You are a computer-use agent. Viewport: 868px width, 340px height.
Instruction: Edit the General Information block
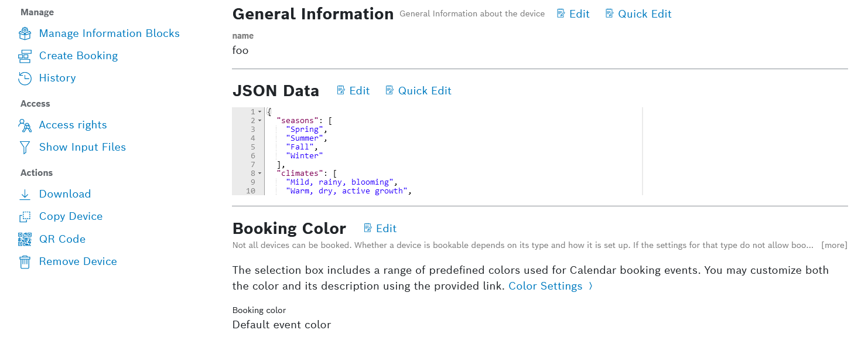(573, 13)
